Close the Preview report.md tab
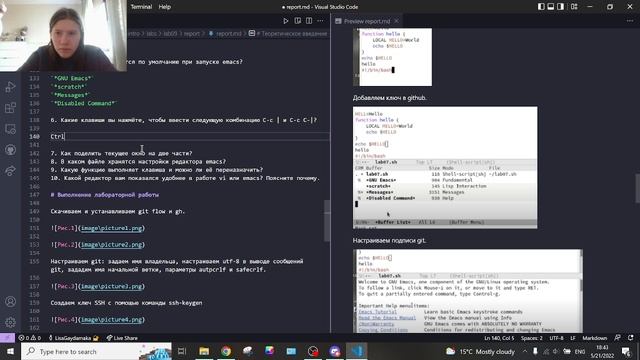 point(396,21)
